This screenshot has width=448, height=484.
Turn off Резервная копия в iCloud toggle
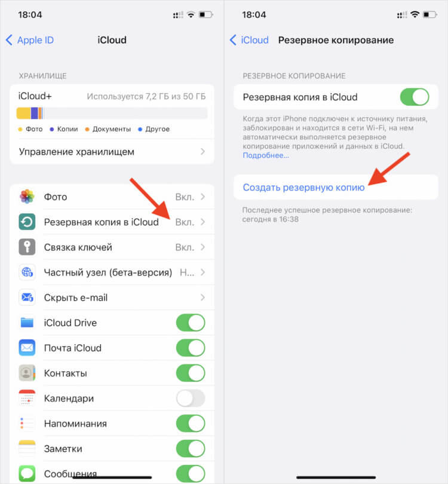coord(415,97)
